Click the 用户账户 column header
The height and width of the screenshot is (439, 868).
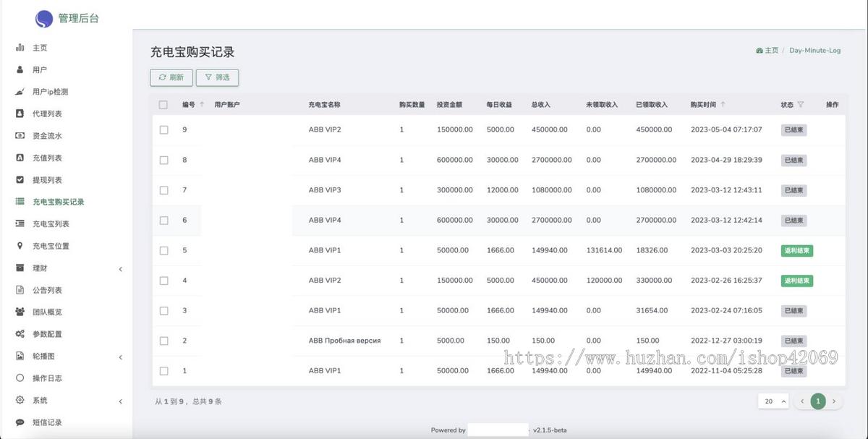tap(227, 105)
